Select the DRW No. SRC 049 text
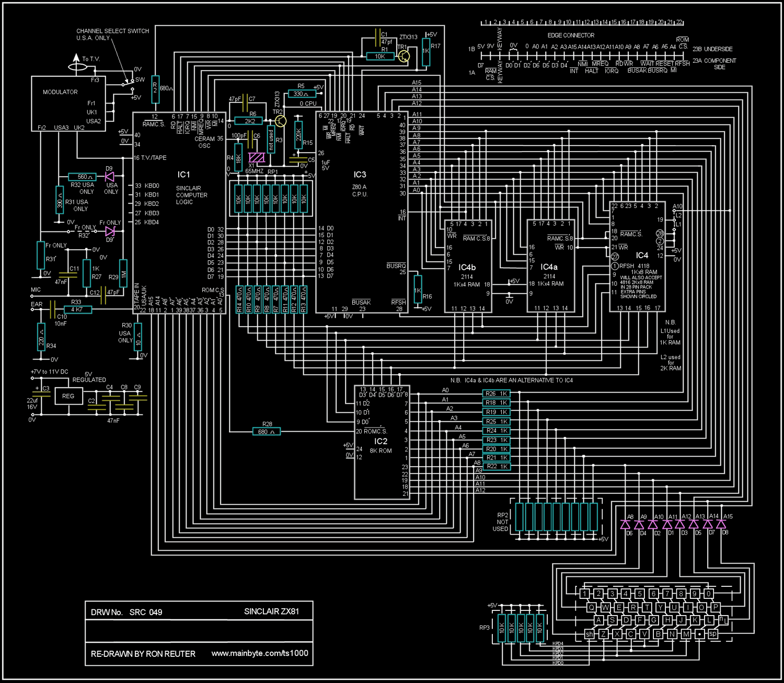Screen dimensions: 784x683 [126, 612]
